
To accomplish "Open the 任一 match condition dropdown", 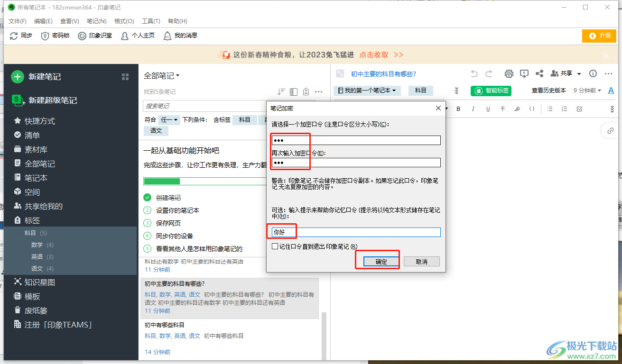I will pyautogui.click(x=169, y=120).
